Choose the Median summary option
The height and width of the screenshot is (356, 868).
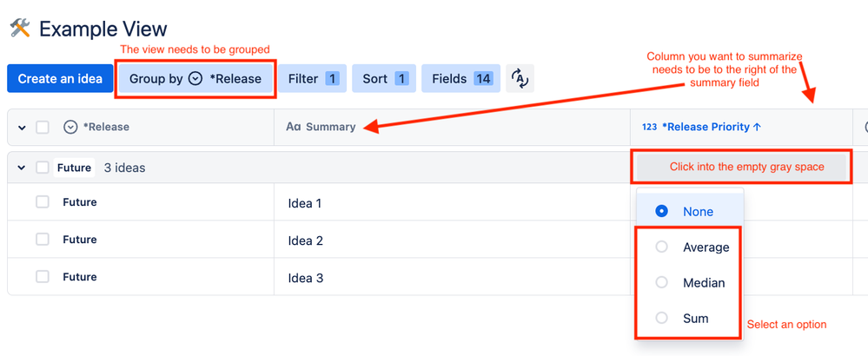pos(690,283)
